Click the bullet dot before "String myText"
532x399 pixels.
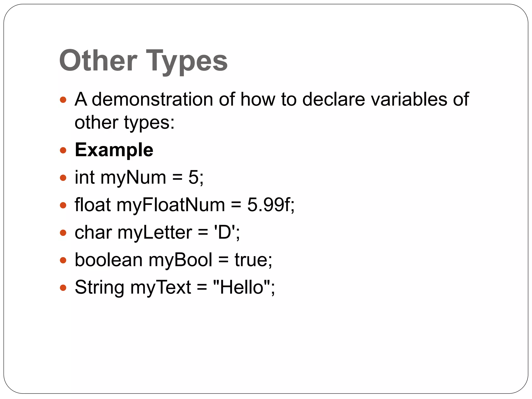(63, 288)
